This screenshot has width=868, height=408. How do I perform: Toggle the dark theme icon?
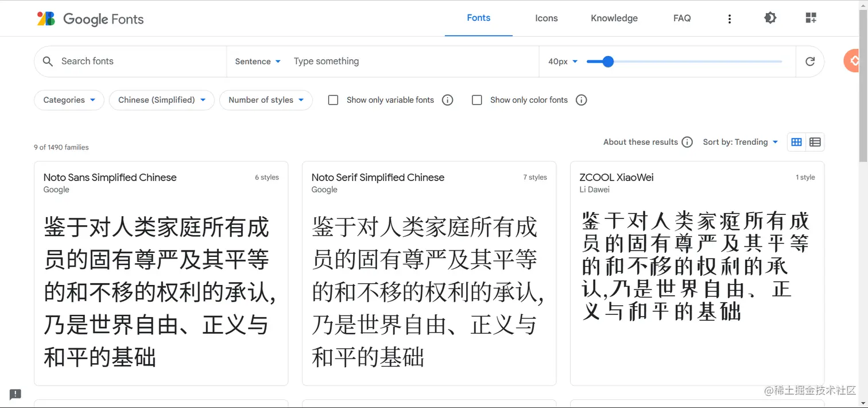[x=770, y=18]
